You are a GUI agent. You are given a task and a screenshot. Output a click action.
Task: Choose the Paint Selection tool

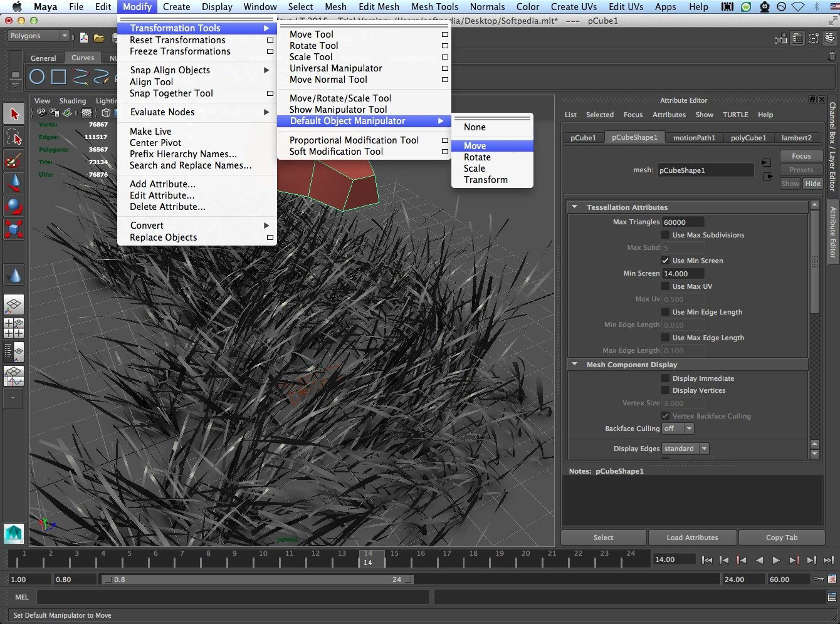[x=14, y=160]
